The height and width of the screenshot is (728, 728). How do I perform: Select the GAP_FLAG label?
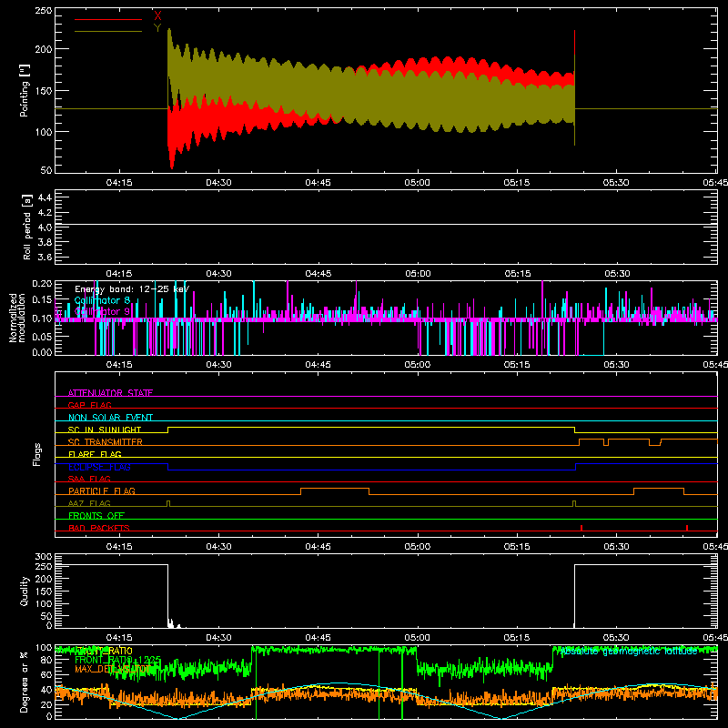tap(89, 405)
